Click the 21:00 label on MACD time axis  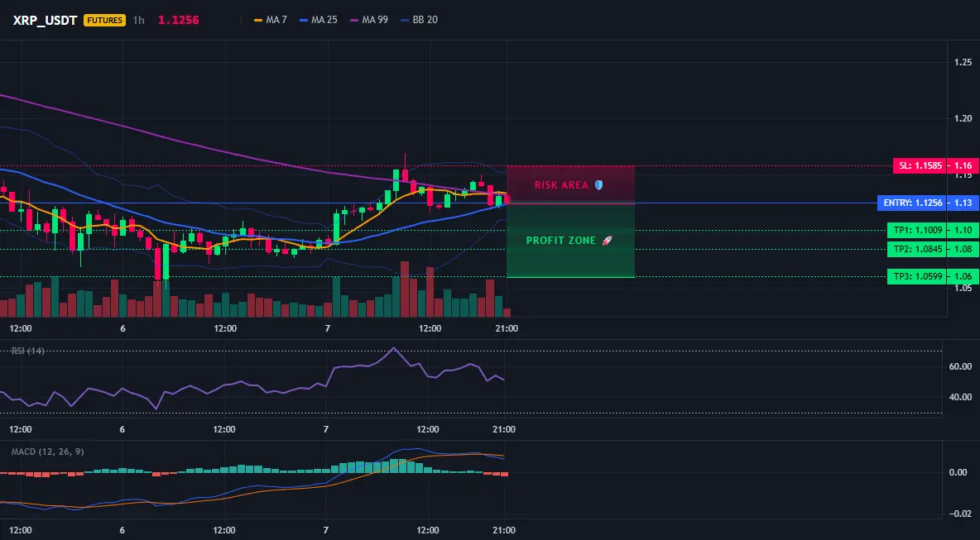pyautogui.click(x=504, y=531)
